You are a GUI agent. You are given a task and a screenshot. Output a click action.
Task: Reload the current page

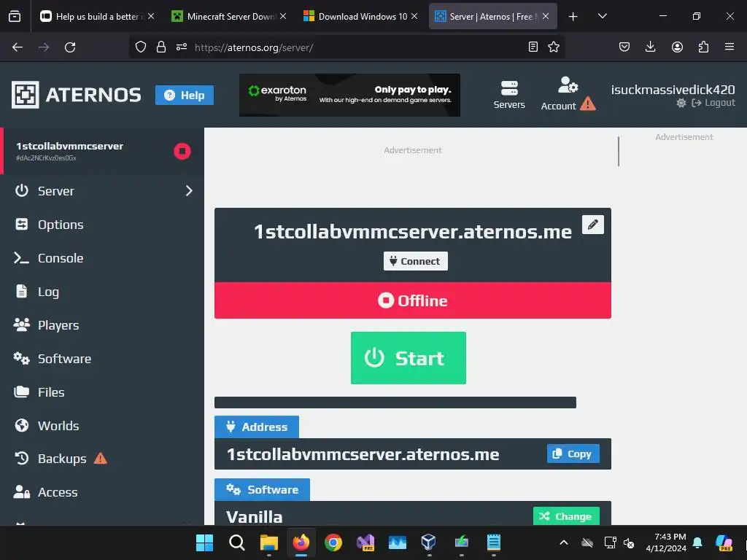coord(70,47)
